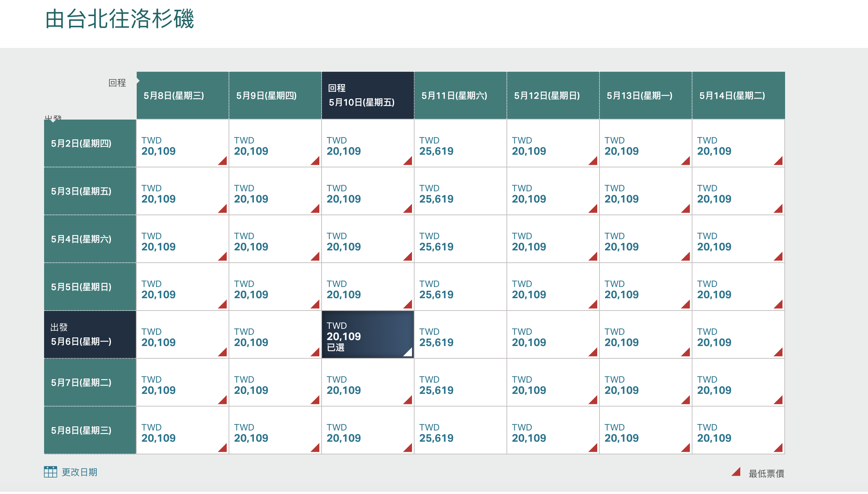Click the red triangle on 5月7日/5月12日 fare cell
The image size is (868, 494).
point(592,401)
